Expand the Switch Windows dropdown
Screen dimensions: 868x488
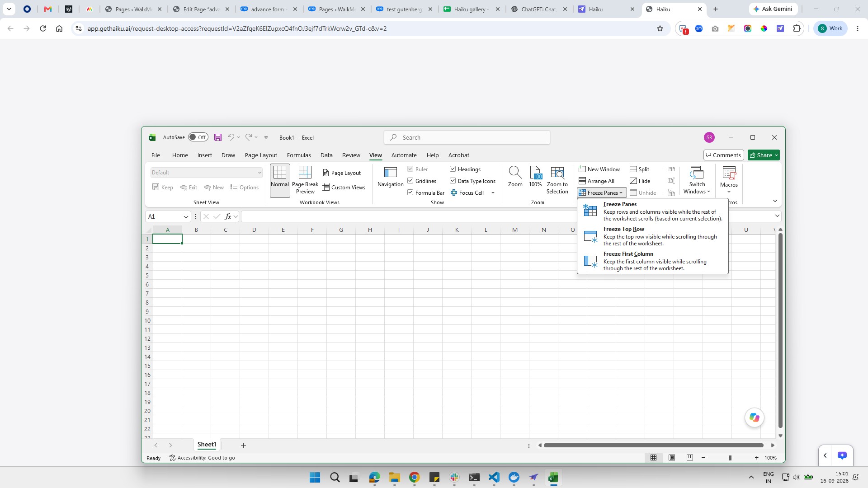tap(697, 181)
